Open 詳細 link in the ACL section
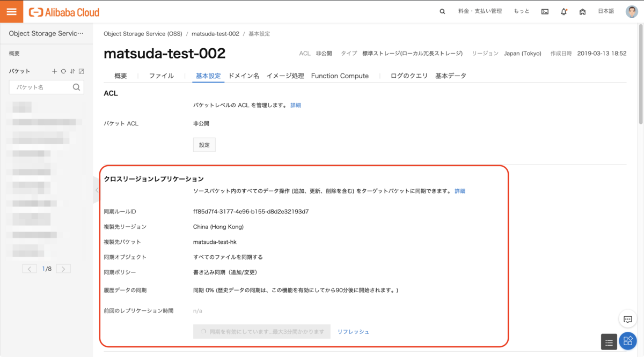 point(296,106)
